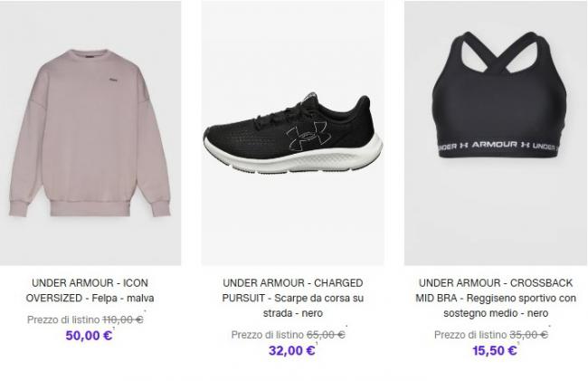588x381 pixels.
Task: Select the 50,00 € sale price
Action: coord(89,335)
